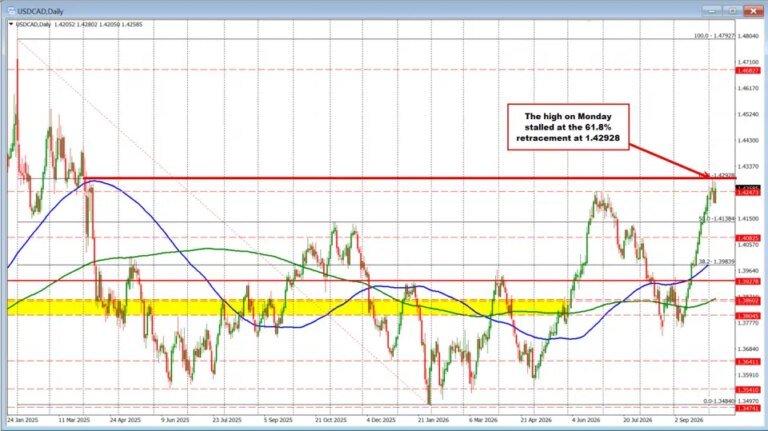Click the red 1.38602 price level tag
Image resolution: width=768 pixels, height=431 pixels.
[748, 301]
